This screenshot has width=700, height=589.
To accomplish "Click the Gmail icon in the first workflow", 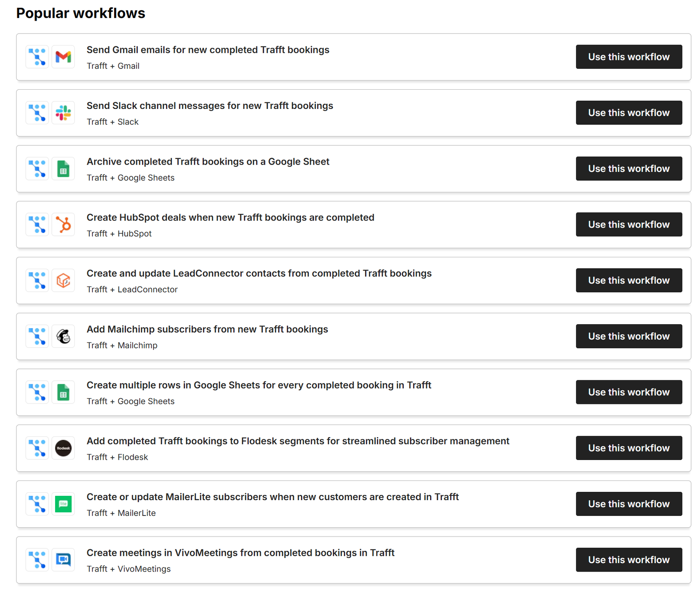I will pyautogui.click(x=63, y=57).
